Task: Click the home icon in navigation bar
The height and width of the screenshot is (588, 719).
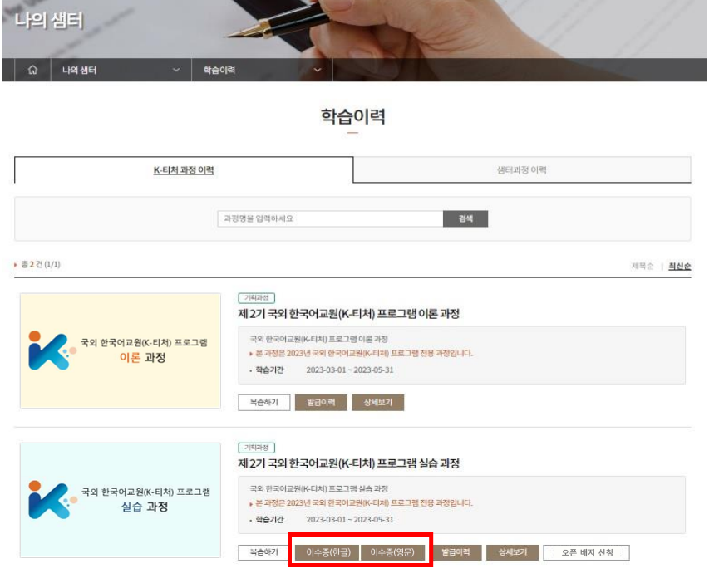Action: tap(32, 70)
